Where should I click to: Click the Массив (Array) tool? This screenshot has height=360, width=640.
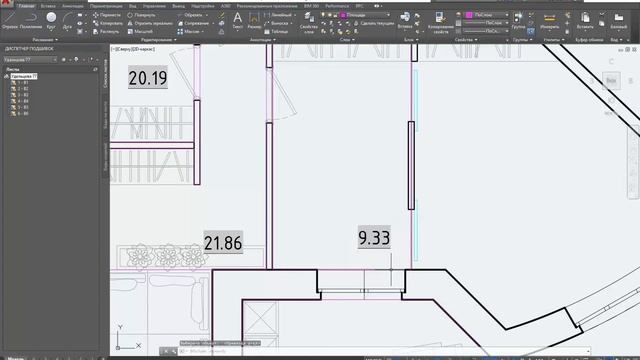tap(189, 31)
